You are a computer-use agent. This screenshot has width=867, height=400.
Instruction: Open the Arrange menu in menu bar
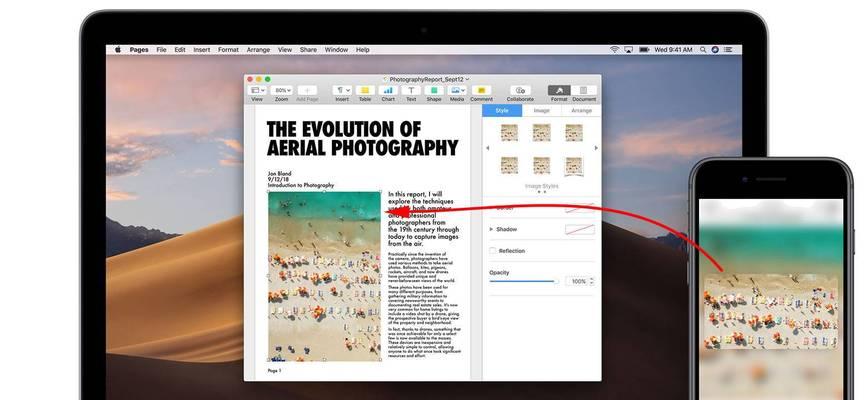pos(258,50)
